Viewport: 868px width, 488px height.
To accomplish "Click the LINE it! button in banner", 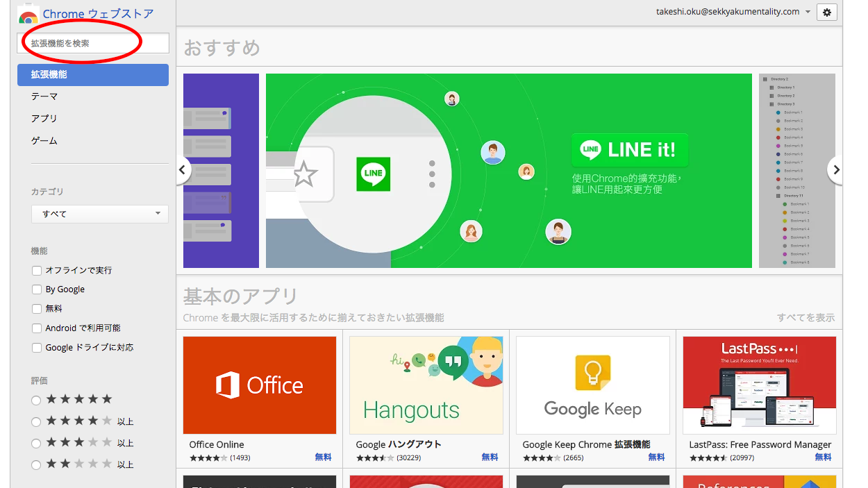I will click(x=629, y=150).
